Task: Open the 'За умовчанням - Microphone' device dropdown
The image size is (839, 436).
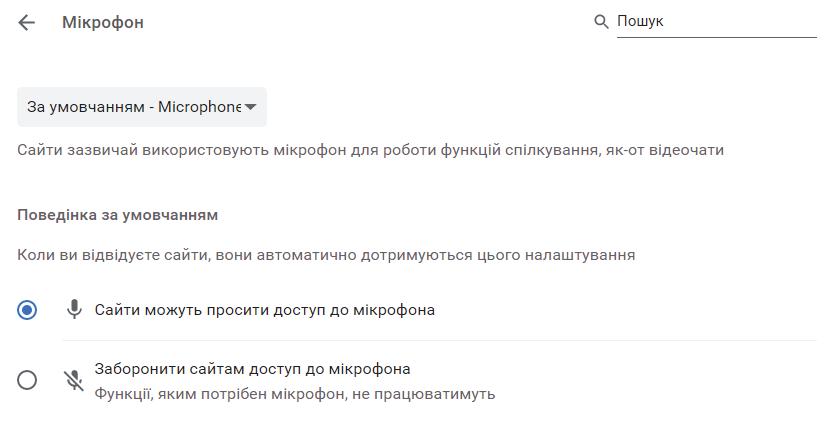Action: (x=142, y=107)
